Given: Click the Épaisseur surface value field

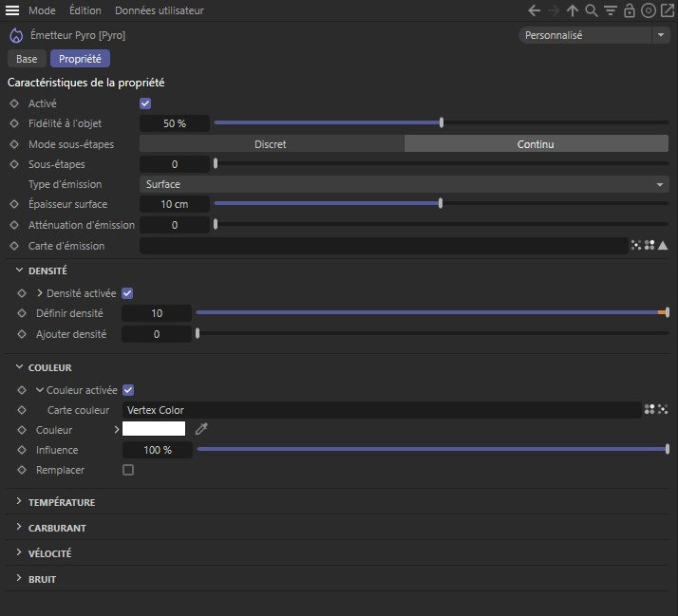Looking at the screenshot, I should click(174, 204).
